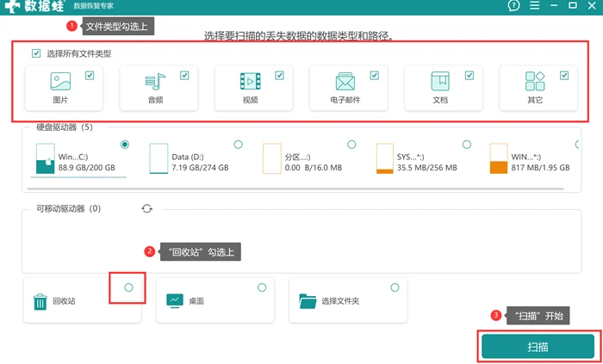Select the SYS 256 MB partition radio button
This screenshot has height=364, width=603.
[x=467, y=145]
